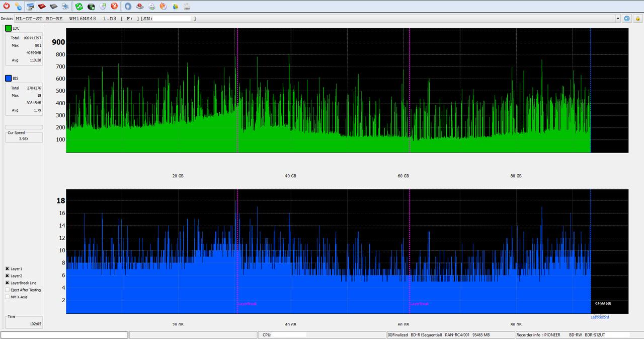Click the green LDC color swatch
The width and height of the screenshot is (644, 339).
pyautogui.click(x=8, y=28)
